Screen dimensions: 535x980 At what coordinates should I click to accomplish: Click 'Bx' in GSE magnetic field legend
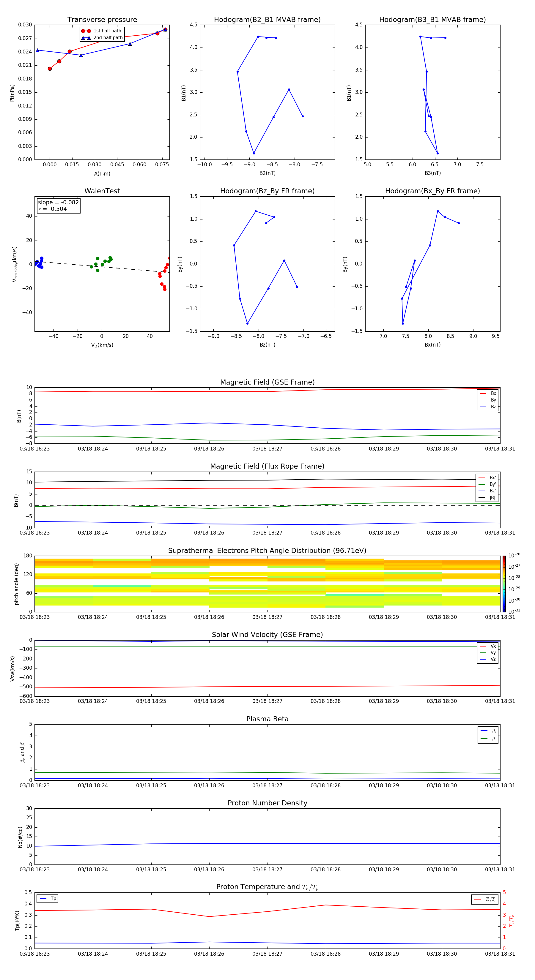[x=488, y=393]
